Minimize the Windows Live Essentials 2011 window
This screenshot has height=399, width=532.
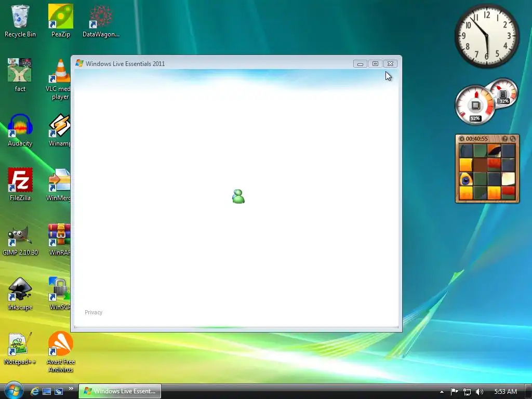coord(360,63)
